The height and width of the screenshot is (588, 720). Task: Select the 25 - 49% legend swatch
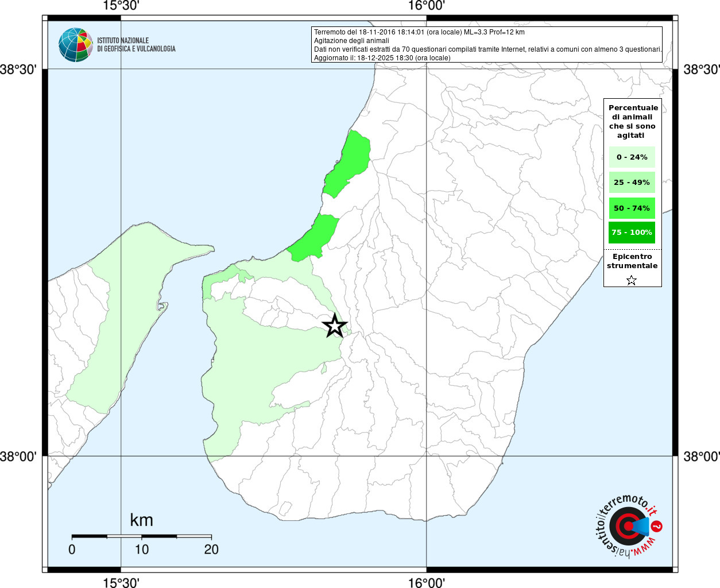pyautogui.click(x=632, y=182)
